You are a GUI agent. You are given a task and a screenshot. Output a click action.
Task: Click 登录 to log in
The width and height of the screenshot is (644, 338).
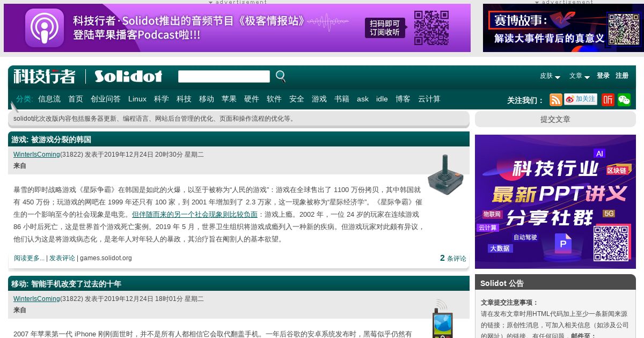[x=603, y=76]
